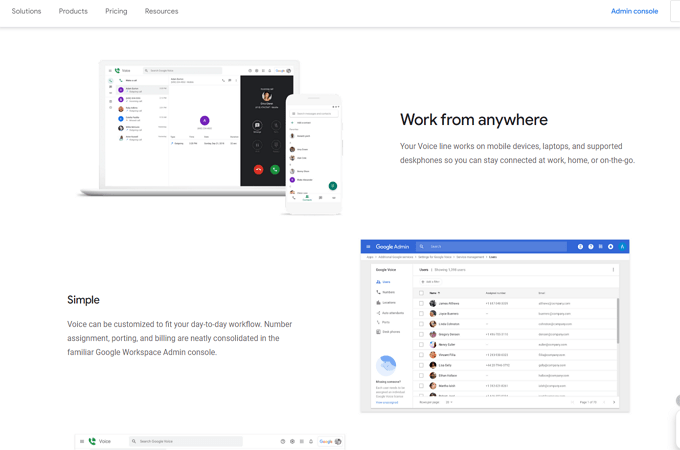Click the Search bar in Google Admin screenshot
Screen dimensions: 680x450
(x=491, y=247)
